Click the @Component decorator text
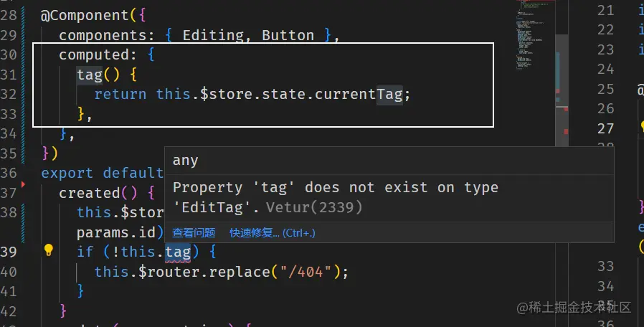The width and height of the screenshot is (644, 327). pyautogui.click(x=85, y=16)
